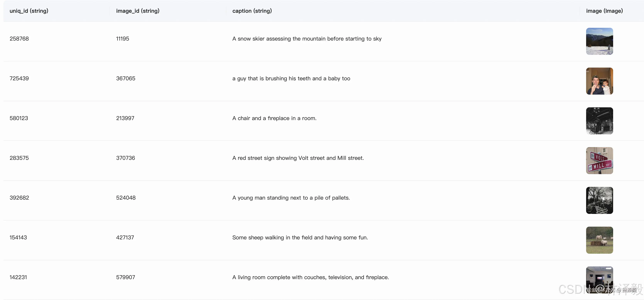Select the image_id cell 11195
The width and height of the screenshot is (644, 300).
click(123, 39)
